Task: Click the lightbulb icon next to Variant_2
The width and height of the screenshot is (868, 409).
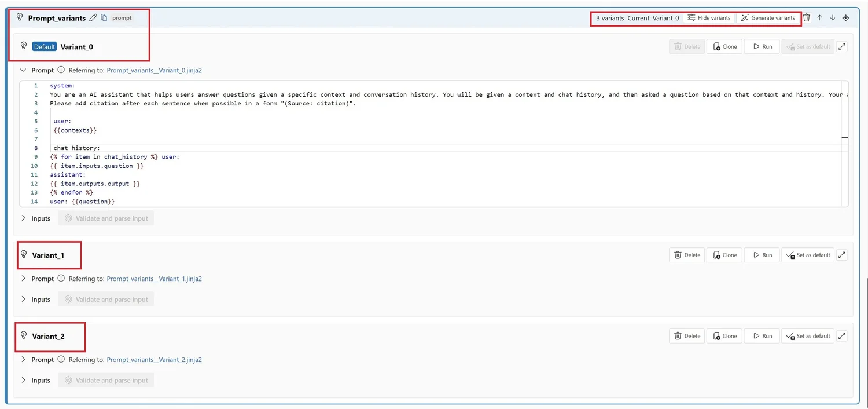Action: 23,335
